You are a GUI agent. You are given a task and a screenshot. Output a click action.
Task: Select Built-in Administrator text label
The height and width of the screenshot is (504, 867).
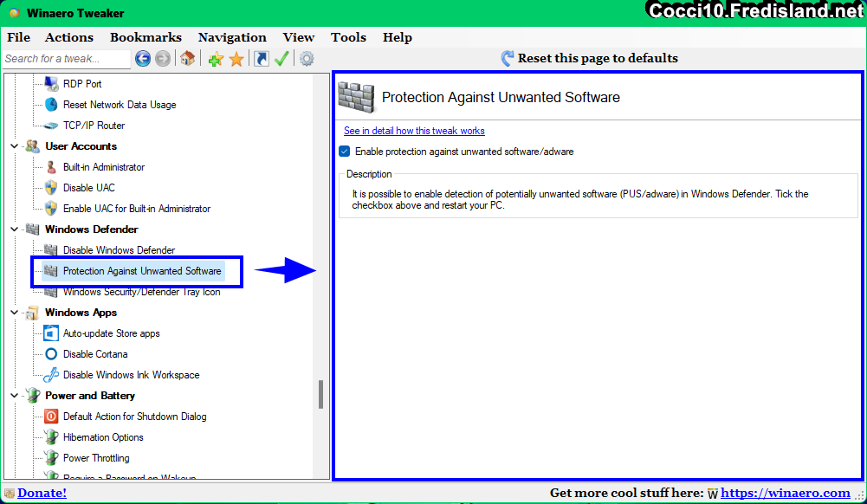[104, 167]
